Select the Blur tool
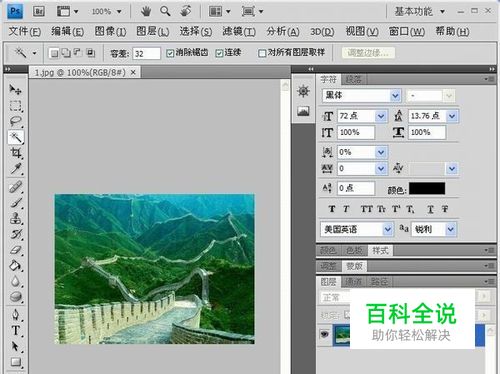500x374 pixels. tap(15, 281)
